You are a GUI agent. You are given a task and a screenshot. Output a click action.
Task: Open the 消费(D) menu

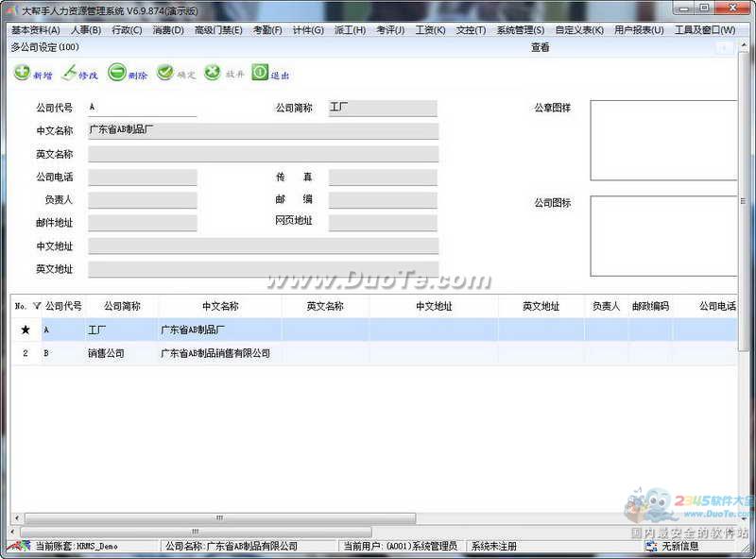(168, 30)
